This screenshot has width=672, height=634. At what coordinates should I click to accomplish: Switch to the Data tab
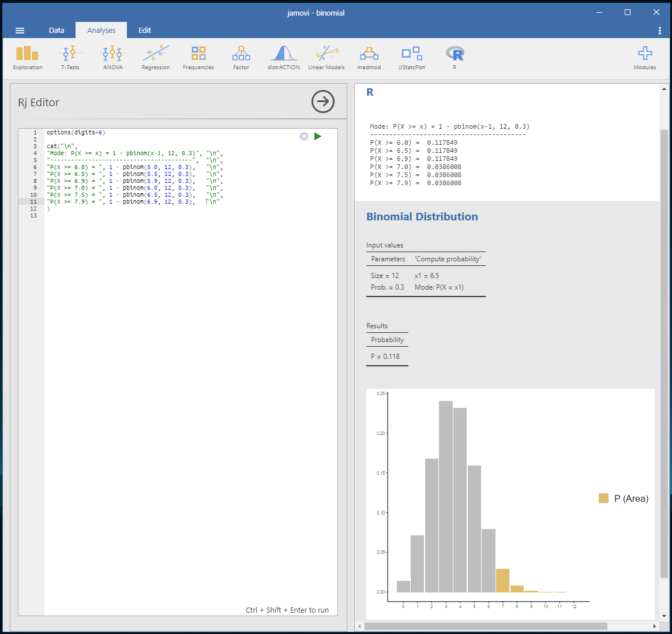point(57,31)
